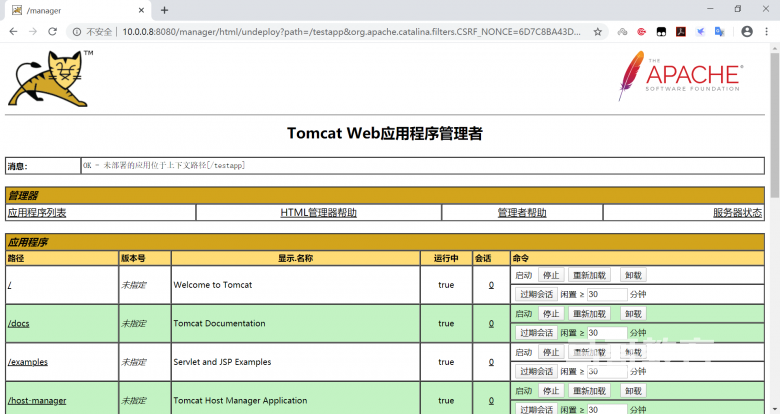The height and width of the screenshot is (414, 780).
Task: Click 卸载 for /docs application
Action: pyautogui.click(x=633, y=314)
